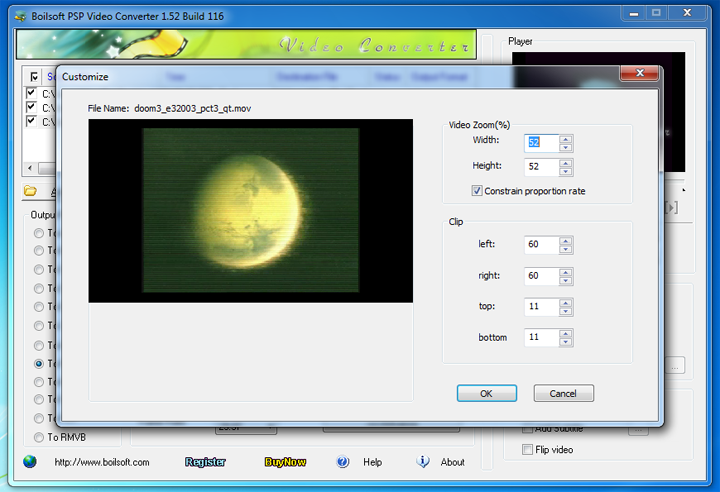720x492 pixels.
Task: Open Help in main window
Action: pos(372,462)
